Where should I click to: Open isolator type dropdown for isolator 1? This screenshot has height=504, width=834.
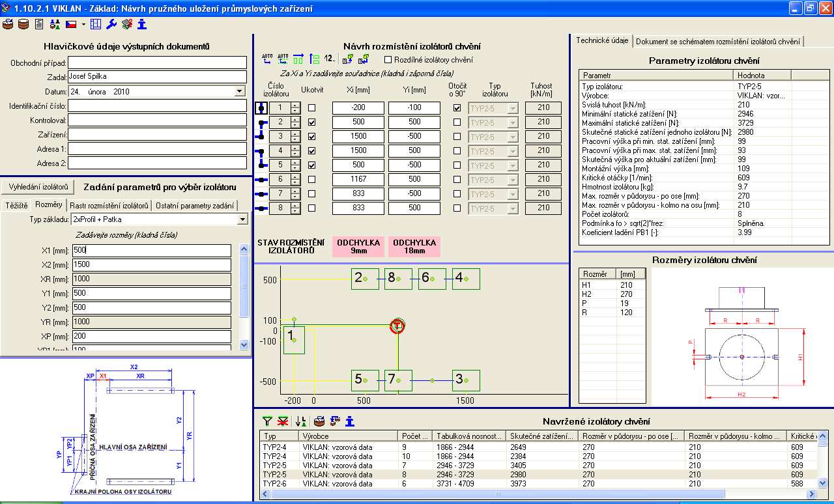[x=513, y=108]
